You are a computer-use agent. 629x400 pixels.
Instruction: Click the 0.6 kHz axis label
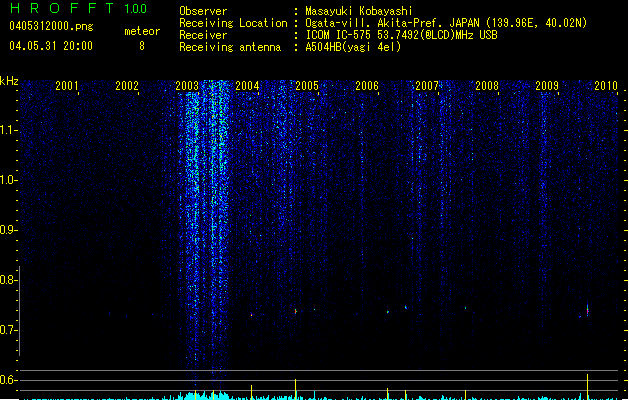coord(7,380)
